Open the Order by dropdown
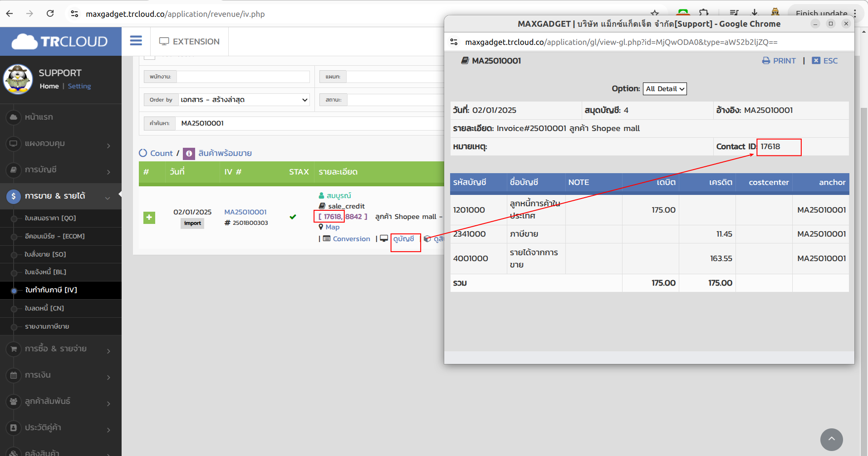 pyautogui.click(x=244, y=100)
